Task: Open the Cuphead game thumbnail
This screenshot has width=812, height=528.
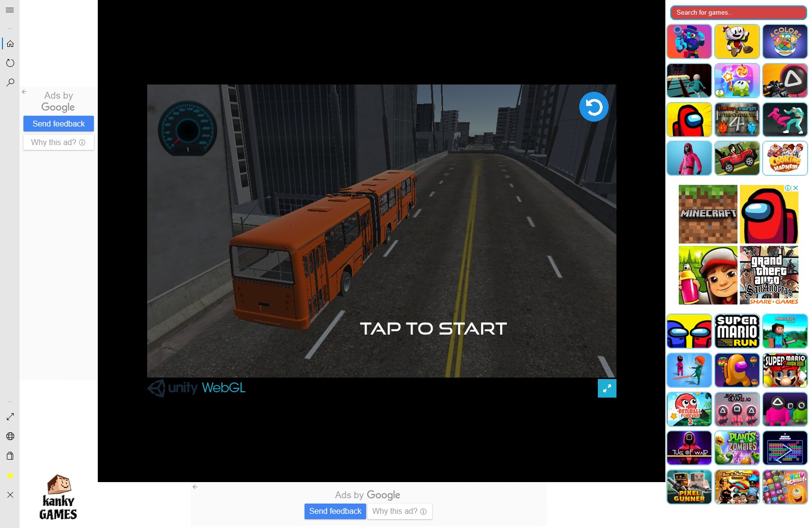Action: pyautogui.click(x=737, y=42)
